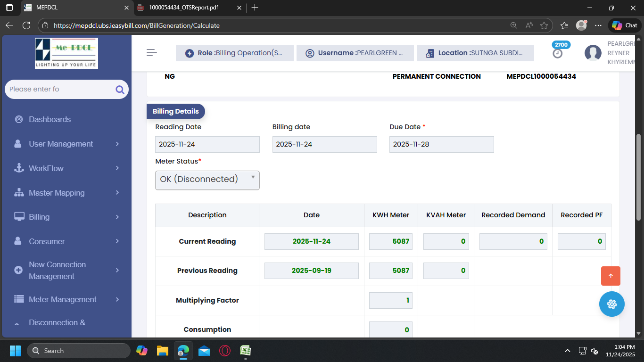Open the Meter Status dropdown
The width and height of the screenshot is (644, 362).
(x=207, y=180)
